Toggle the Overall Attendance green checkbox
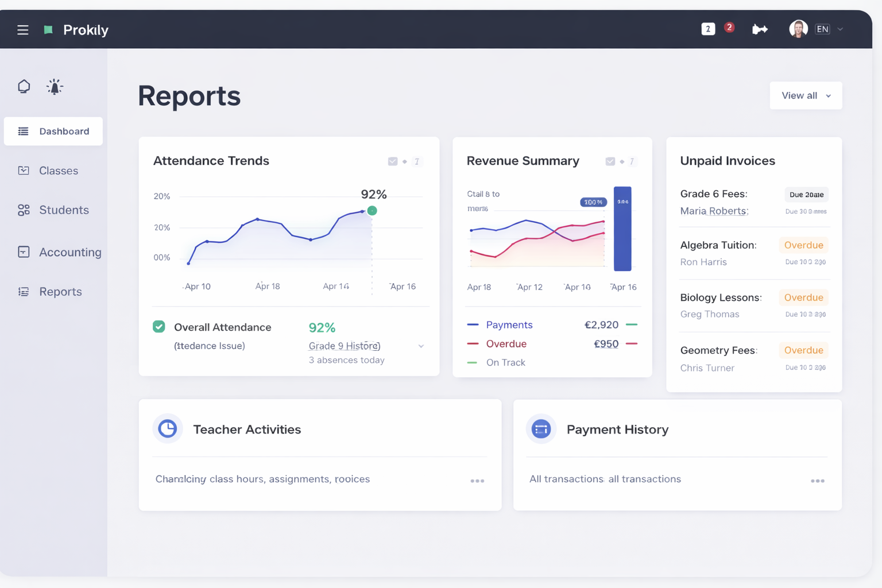The width and height of the screenshot is (882, 588). tap(159, 327)
